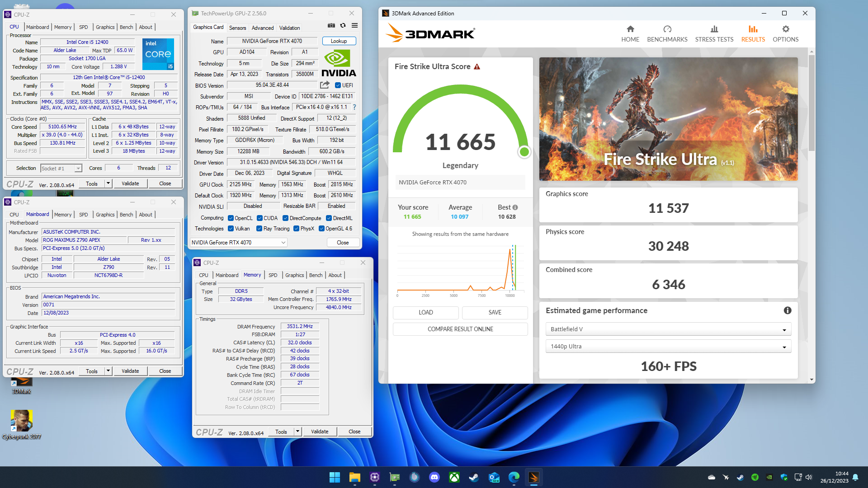Click the Fire Strike Ultra banner image
868x488 pixels.
tap(668, 119)
